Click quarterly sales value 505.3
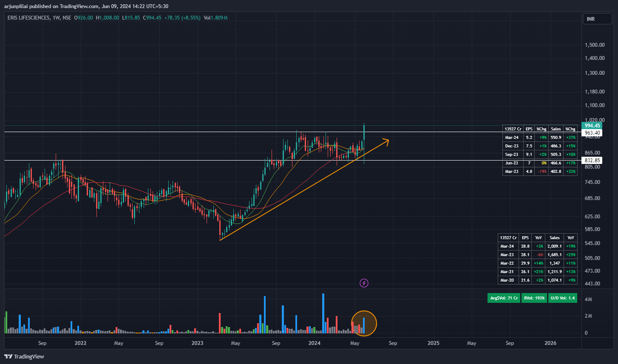 coord(556,155)
